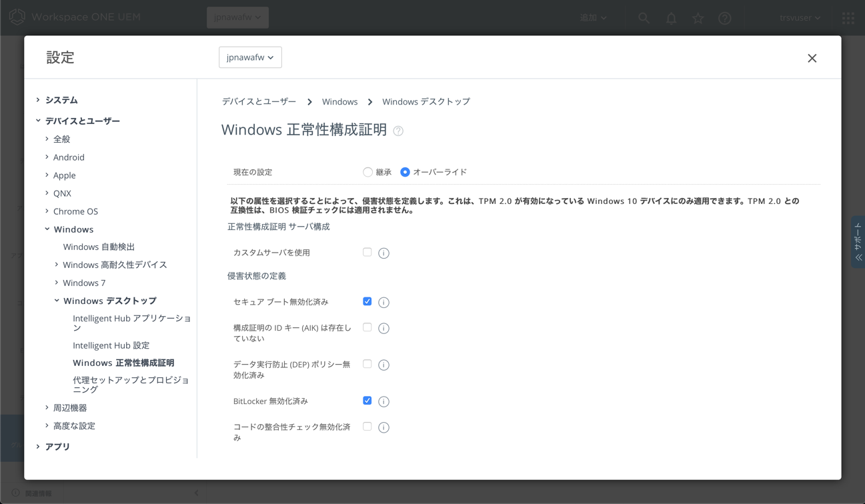Collapse the Windows デスクトップ node
The height and width of the screenshot is (504, 865).
[x=57, y=301]
